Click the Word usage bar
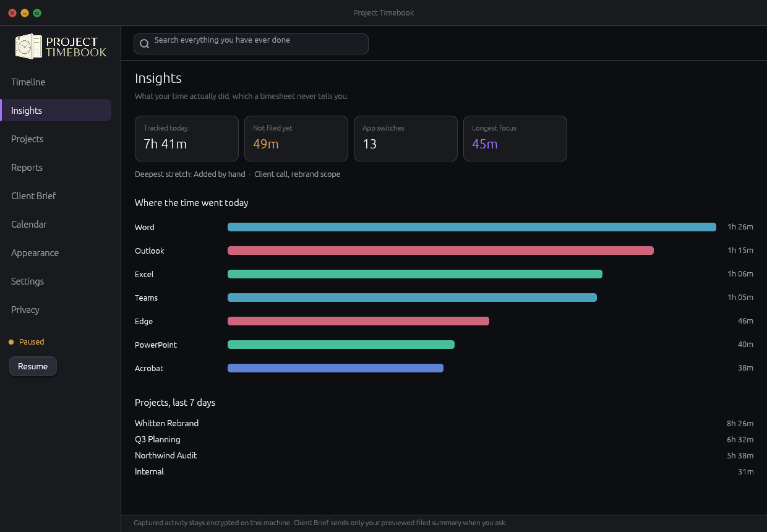 tap(472, 227)
